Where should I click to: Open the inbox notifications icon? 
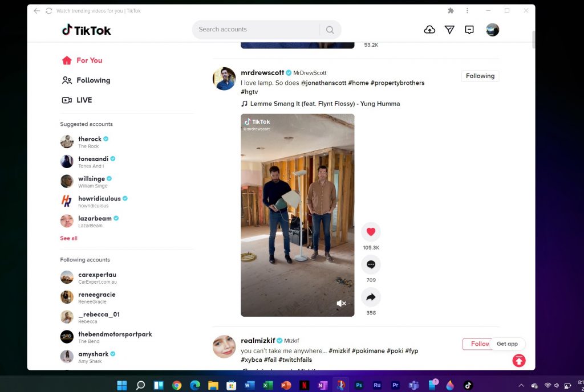tap(469, 30)
